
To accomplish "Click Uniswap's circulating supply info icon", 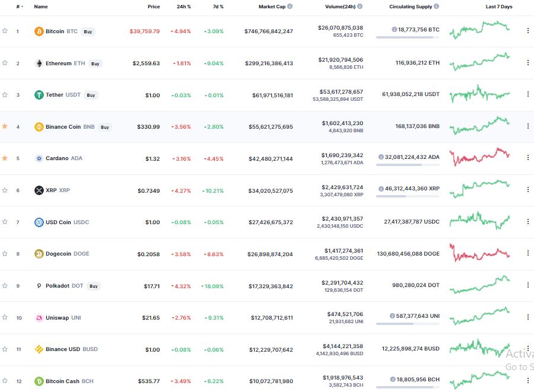I will 392,315.
